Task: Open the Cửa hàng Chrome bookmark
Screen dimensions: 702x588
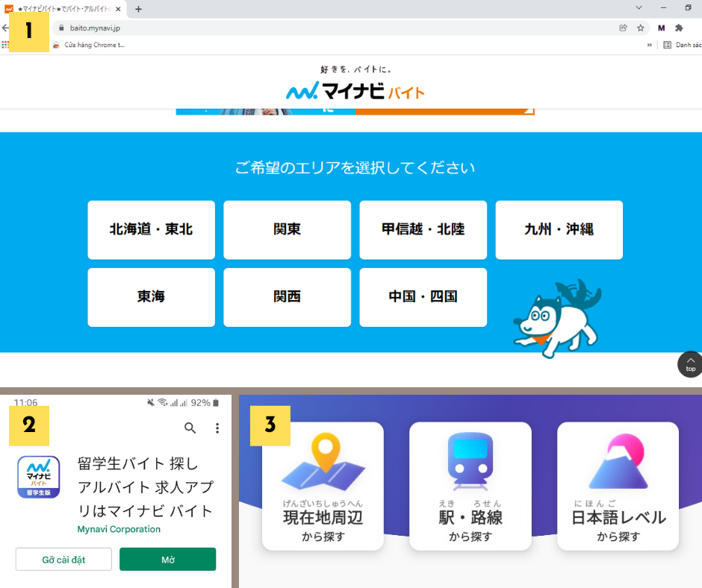Action: tap(88, 45)
